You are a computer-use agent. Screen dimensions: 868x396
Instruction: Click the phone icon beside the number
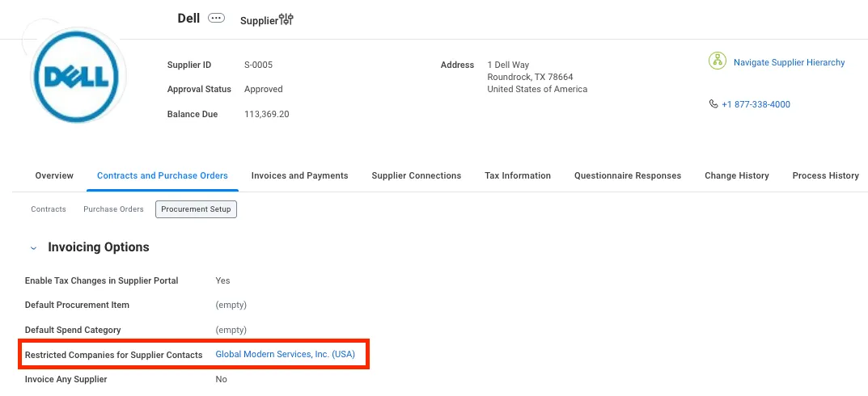(713, 104)
